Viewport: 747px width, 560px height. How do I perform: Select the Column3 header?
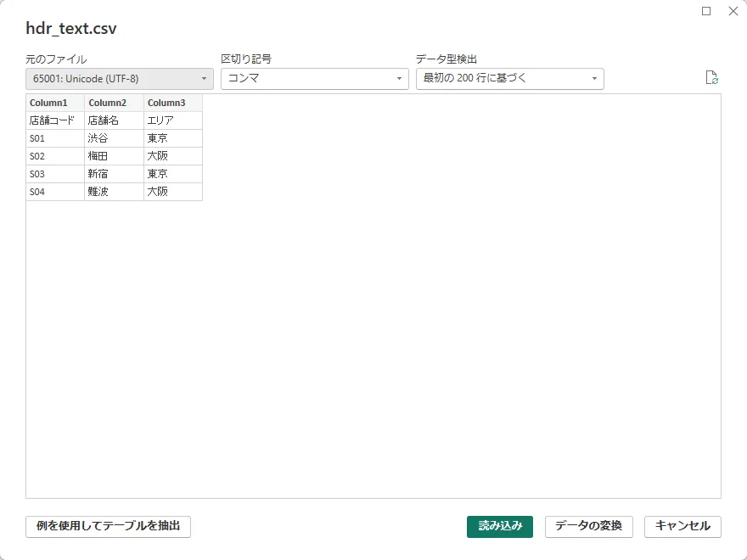[x=173, y=103]
